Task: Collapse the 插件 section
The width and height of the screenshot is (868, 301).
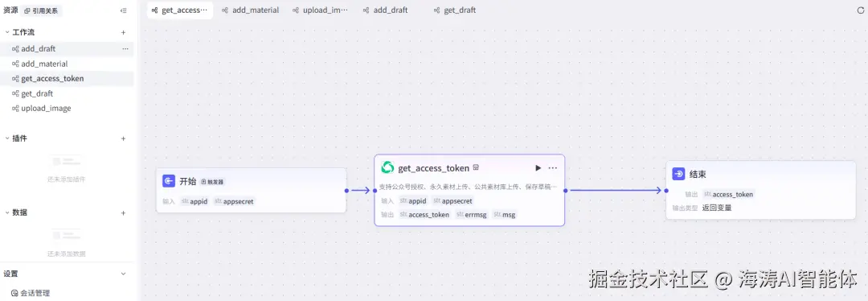Action: [x=7, y=138]
